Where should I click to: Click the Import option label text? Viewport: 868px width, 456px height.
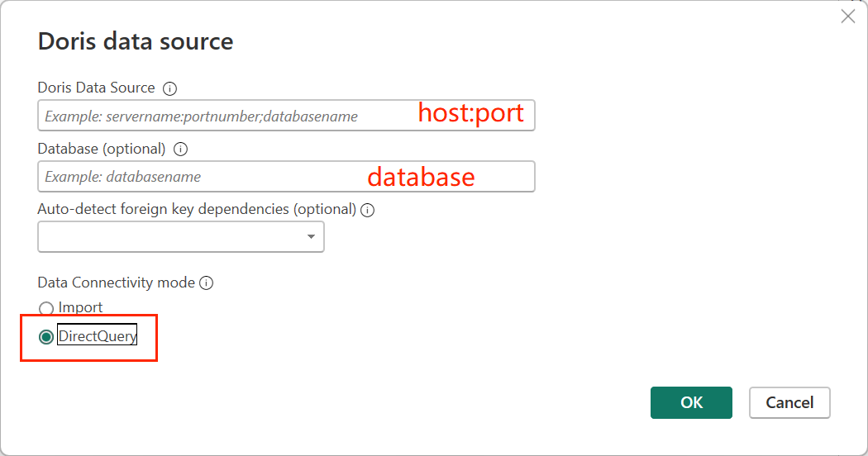click(80, 307)
